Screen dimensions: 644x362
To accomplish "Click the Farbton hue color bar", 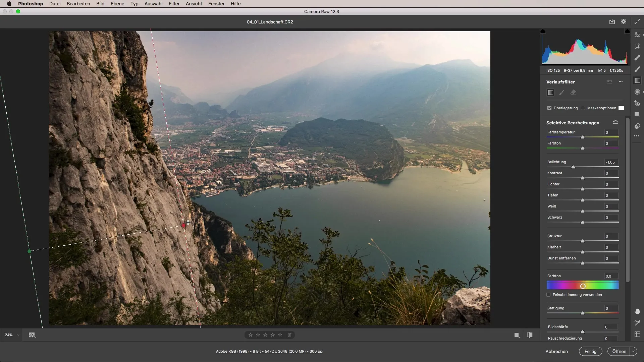I will click(583, 286).
